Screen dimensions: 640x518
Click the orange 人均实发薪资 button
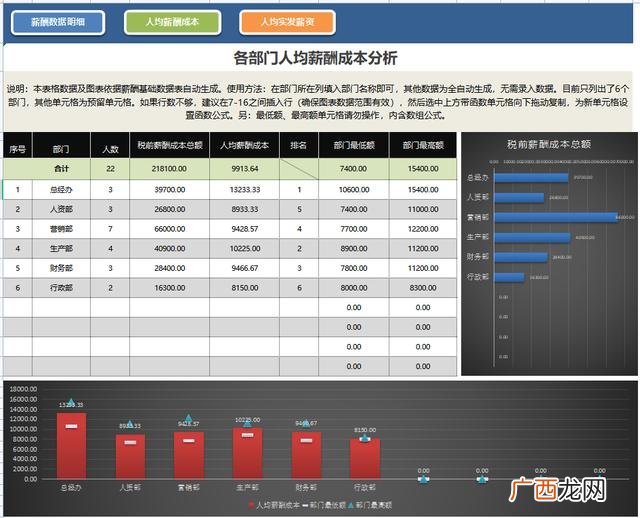click(x=288, y=22)
